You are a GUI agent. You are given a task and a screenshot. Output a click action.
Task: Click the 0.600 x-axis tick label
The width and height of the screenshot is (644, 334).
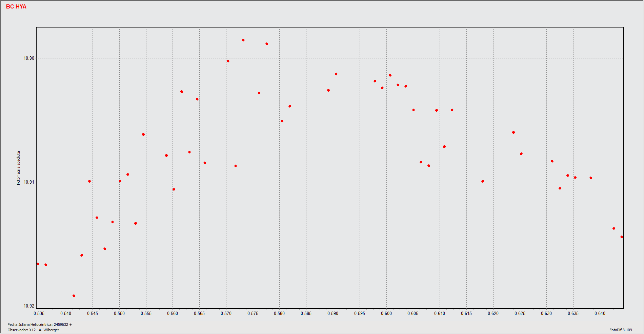[x=386, y=314]
